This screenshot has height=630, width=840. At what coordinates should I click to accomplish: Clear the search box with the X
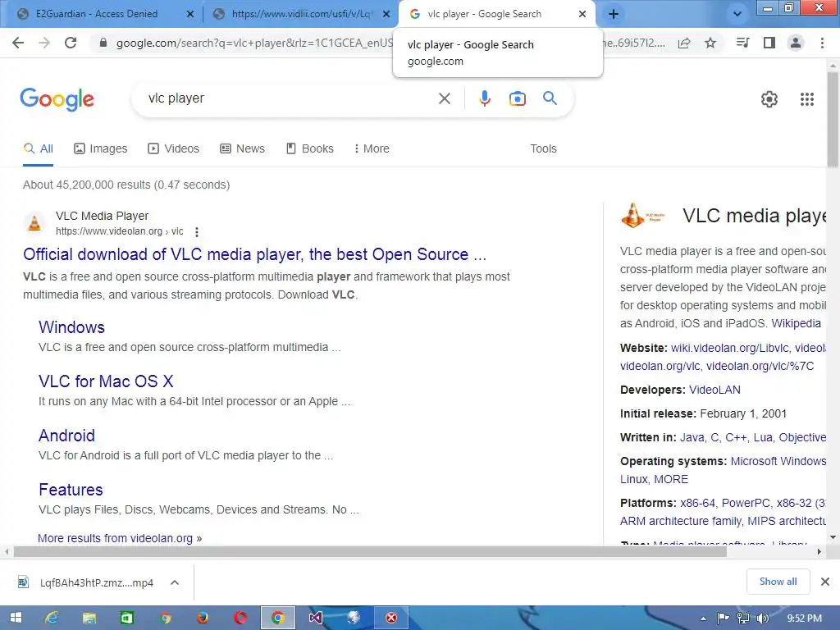[444, 98]
